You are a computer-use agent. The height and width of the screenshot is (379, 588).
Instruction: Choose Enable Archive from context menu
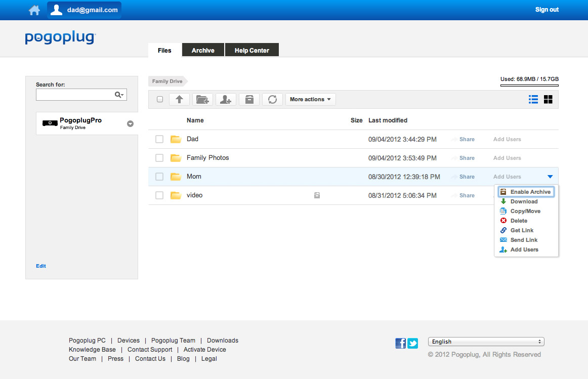(530, 192)
